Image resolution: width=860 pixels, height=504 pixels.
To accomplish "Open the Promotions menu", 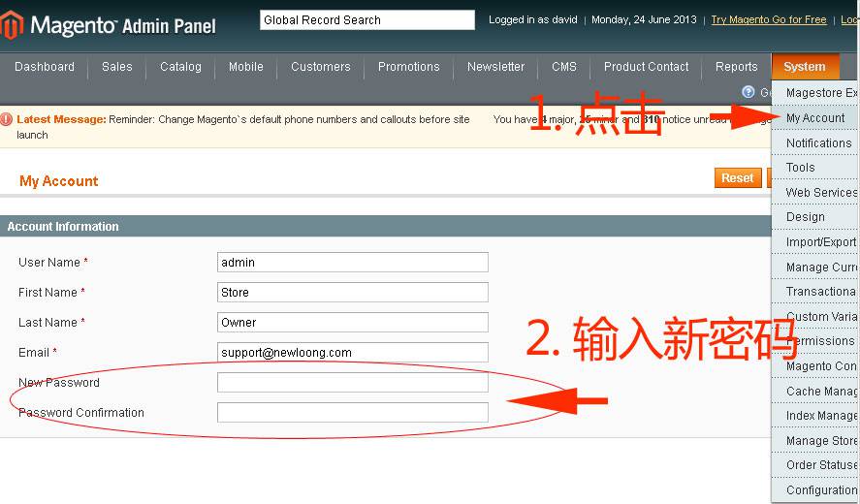I will tap(408, 67).
